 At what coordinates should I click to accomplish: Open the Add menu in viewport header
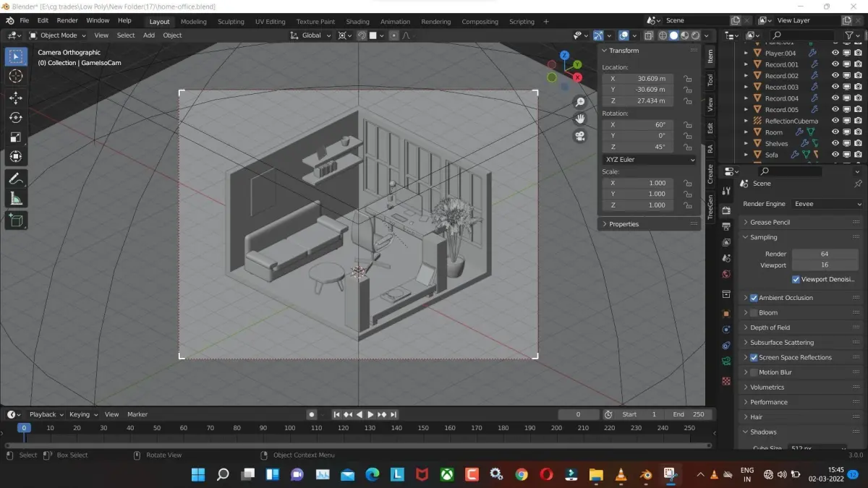149,35
